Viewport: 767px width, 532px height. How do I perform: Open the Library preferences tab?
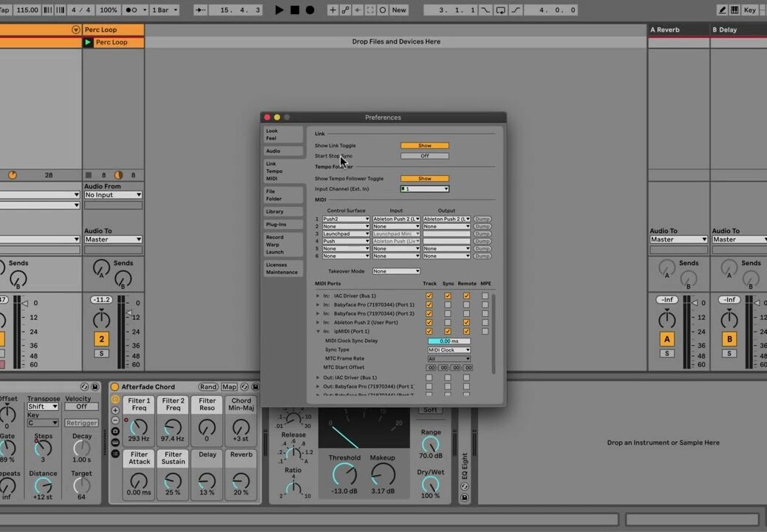[283, 212]
